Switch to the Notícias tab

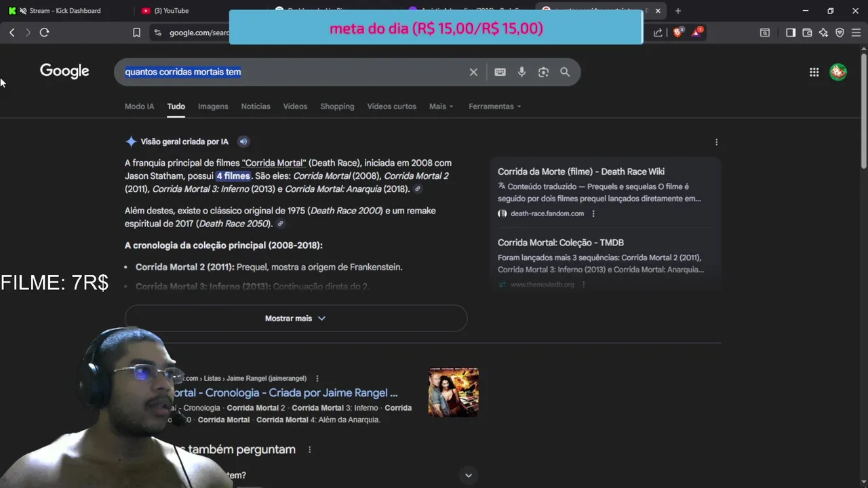click(256, 106)
